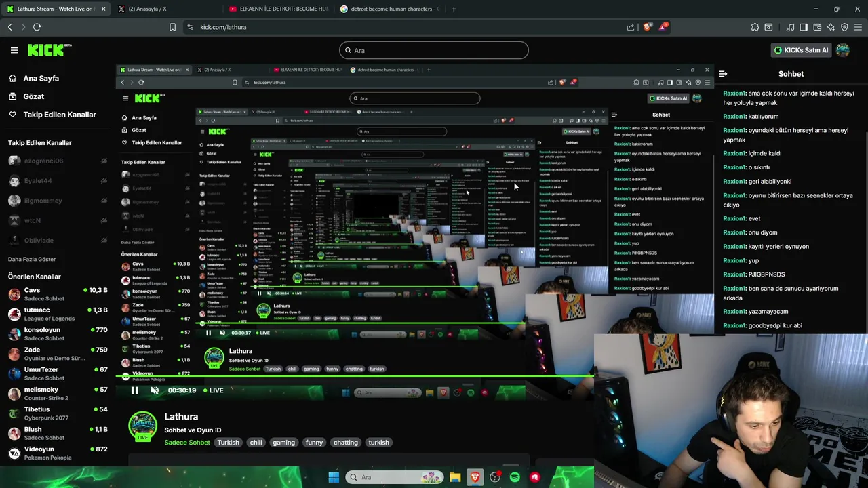The image size is (868, 488).
Task: Click KICKs Satın Al button
Action: [x=802, y=50]
